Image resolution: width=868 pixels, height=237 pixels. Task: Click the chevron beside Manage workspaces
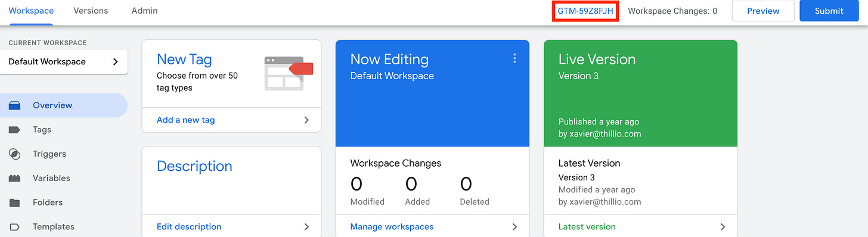[514, 227]
